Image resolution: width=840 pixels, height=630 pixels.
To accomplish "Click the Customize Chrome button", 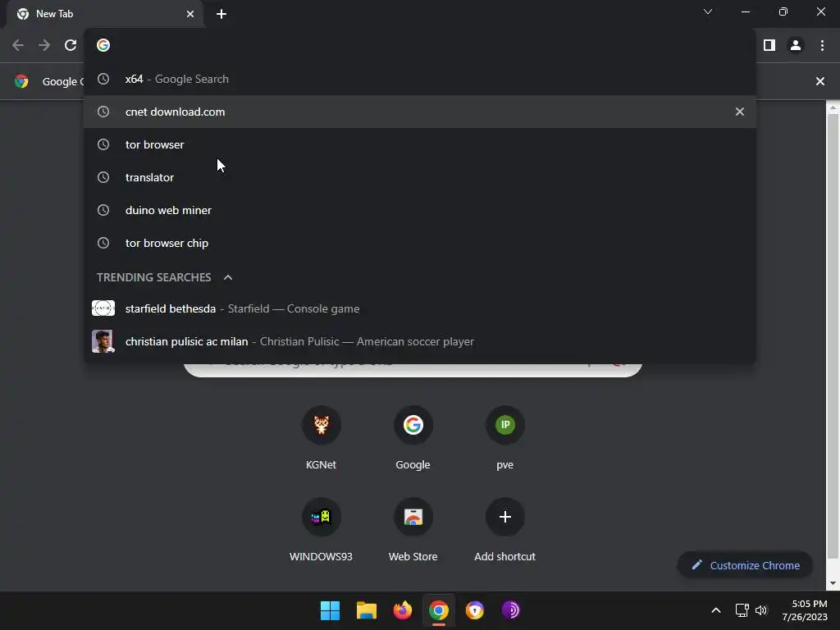I will coord(745,565).
